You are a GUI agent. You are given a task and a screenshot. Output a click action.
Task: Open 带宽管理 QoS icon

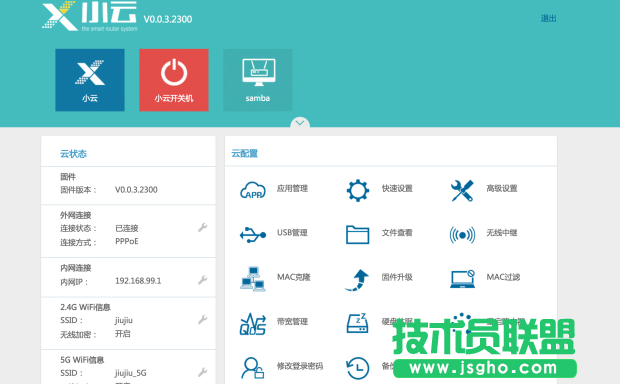pos(253,324)
